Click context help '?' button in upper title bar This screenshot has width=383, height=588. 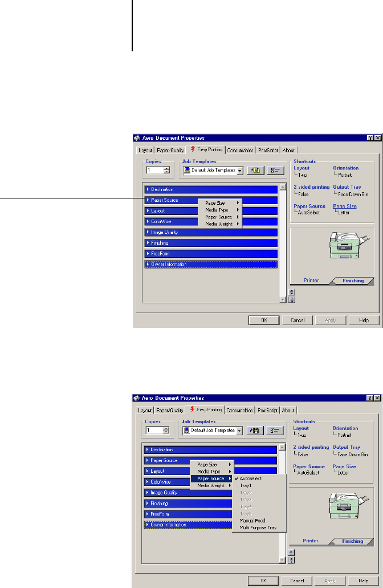369,138
